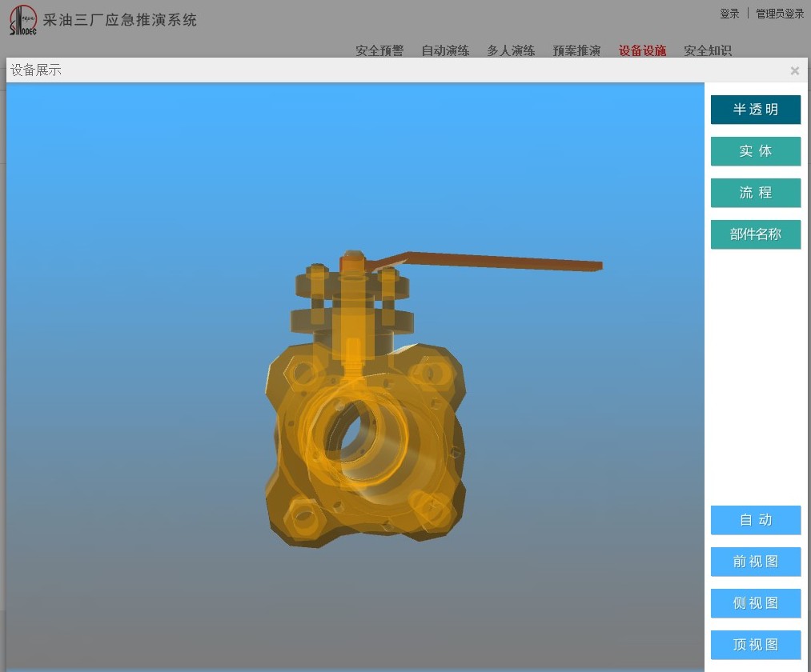Image resolution: width=811 pixels, height=672 pixels.
Task: Select the 设备设施 menu item
Action: [642, 50]
